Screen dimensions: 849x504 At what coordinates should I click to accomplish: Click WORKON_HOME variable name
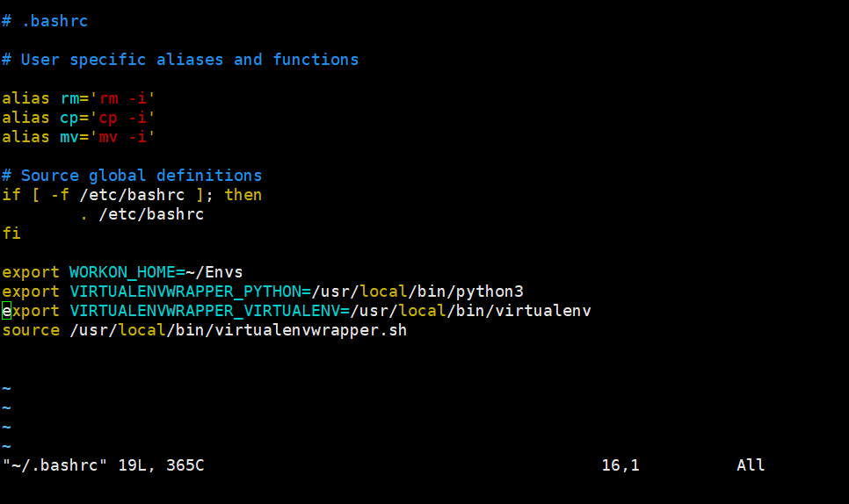coord(122,272)
